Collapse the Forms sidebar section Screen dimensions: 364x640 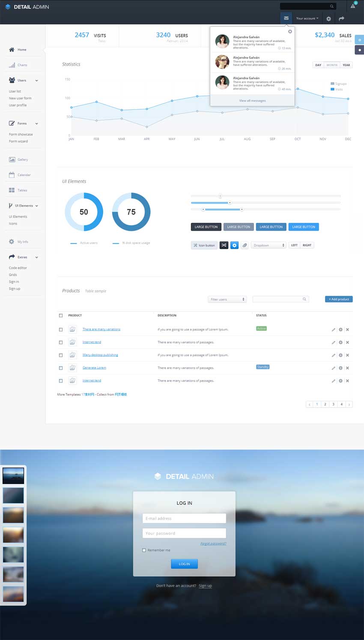[36, 123]
